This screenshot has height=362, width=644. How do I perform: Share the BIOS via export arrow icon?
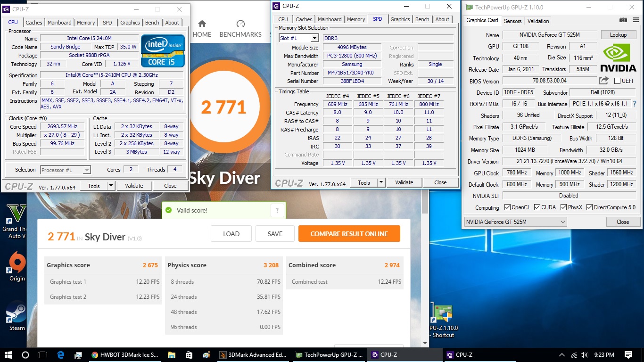pyautogui.click(x=604, y=81)
